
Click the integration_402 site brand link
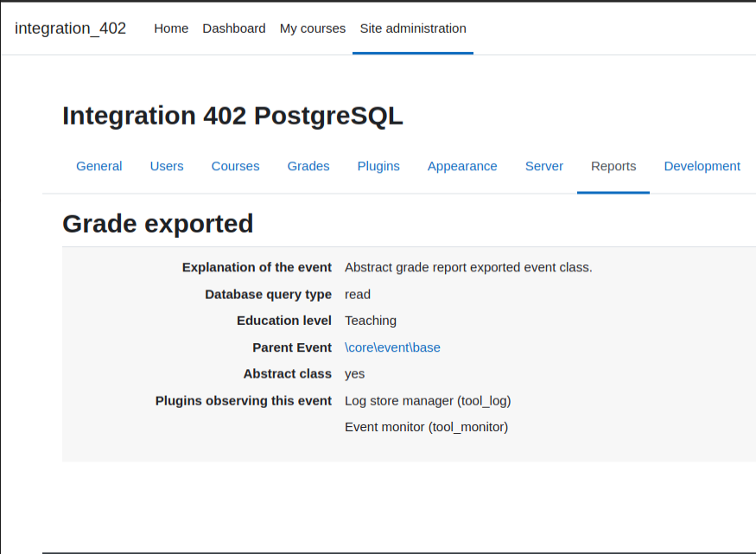pos(70,29)
